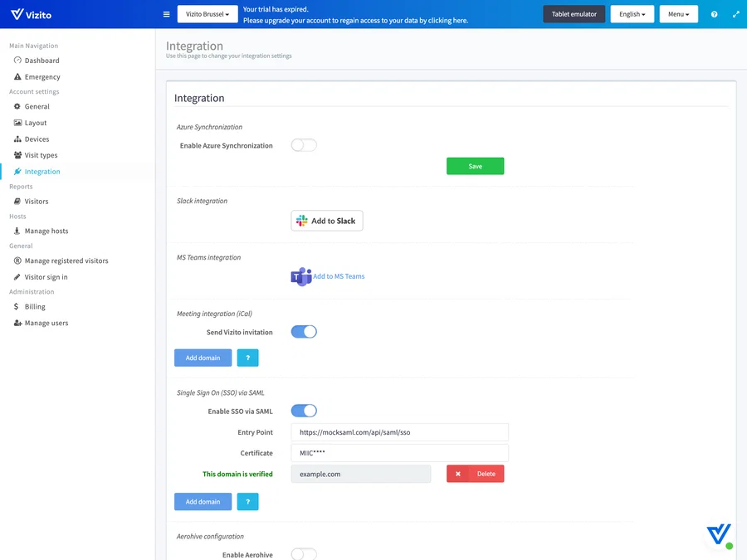Click the fullscreen expand icon
The height and width of the screenshot is (560, 747).
(735, 14)
